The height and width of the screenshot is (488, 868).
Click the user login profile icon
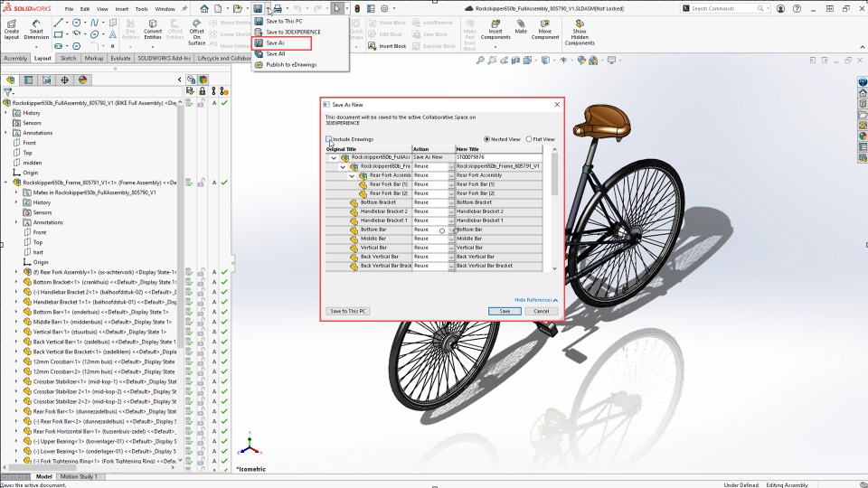pyautogui.click(x=780, y=8)
